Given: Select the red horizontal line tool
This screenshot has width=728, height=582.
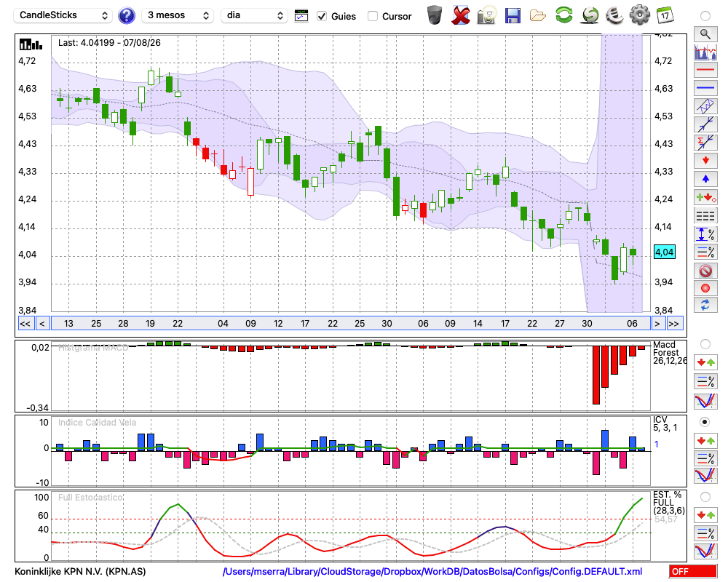Looking at the screenshot, I should point(705,70).
